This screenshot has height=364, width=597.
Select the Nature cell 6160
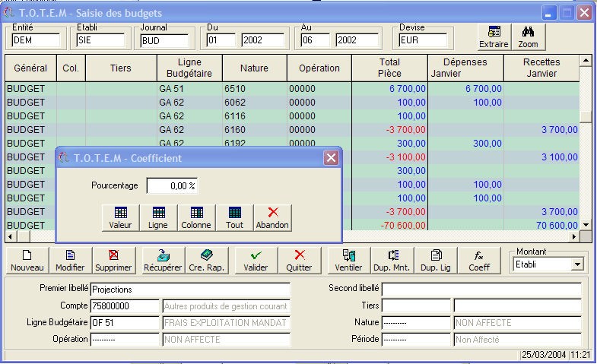click(x=254, y=130)
